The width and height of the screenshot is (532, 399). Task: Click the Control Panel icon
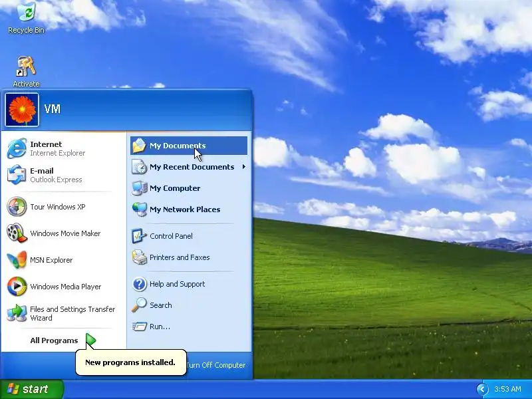coord(139,236)
